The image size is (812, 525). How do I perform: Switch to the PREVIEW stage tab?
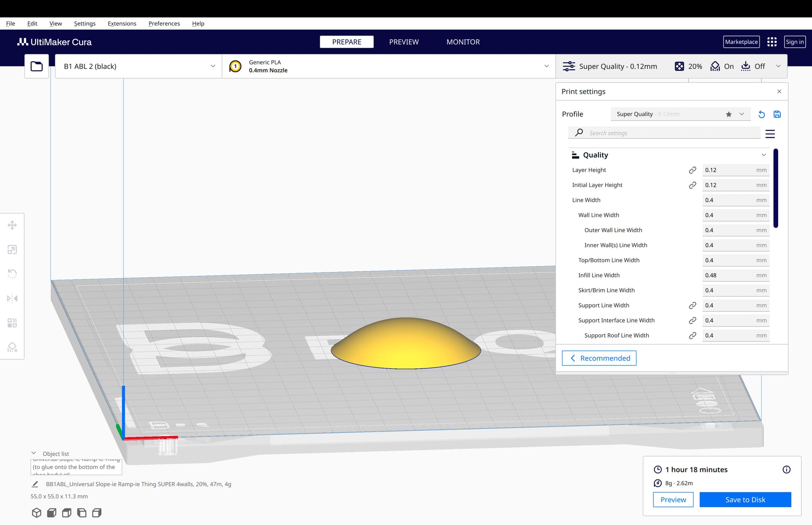403,42
